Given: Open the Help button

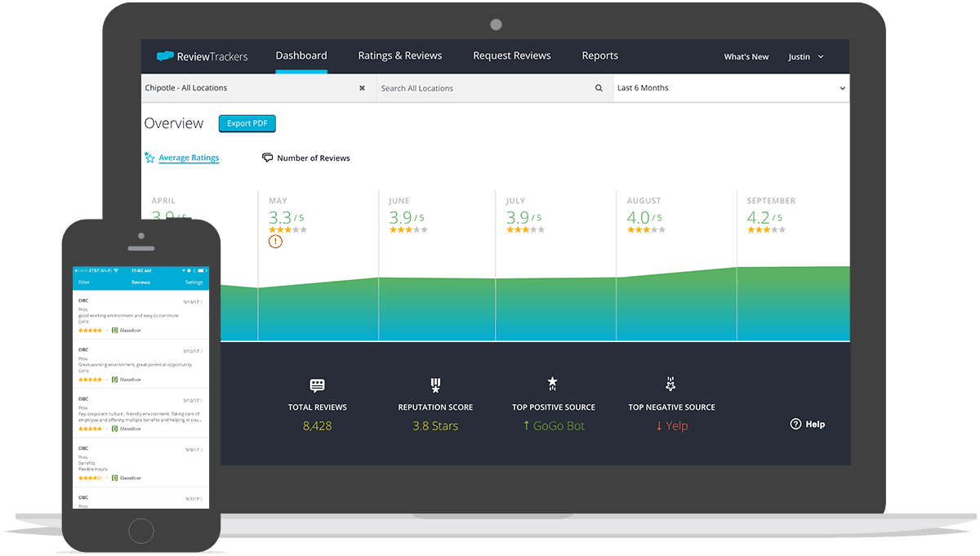Looking at the screenshot, I should point(808,425).
